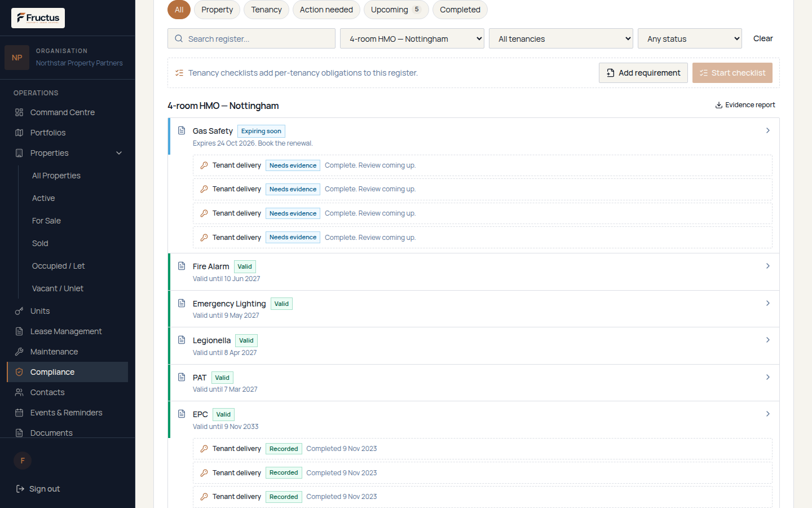Show Upcoming items tab
Image resolution: width=812 pixels, height=508 pixels.
click(x=396, y=10)
